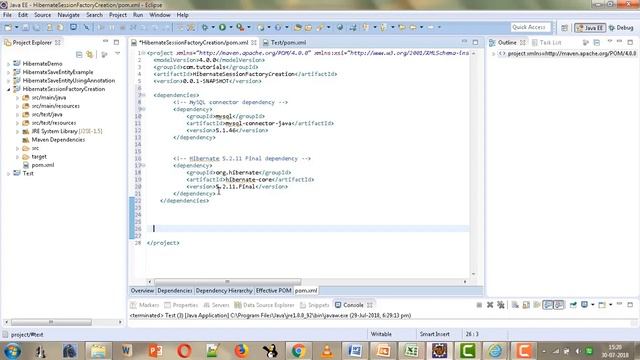The width and height of the screenshot is (640, 360).
Task: Open Project Explorer View Menu triangle
Action: click(118, 54)
